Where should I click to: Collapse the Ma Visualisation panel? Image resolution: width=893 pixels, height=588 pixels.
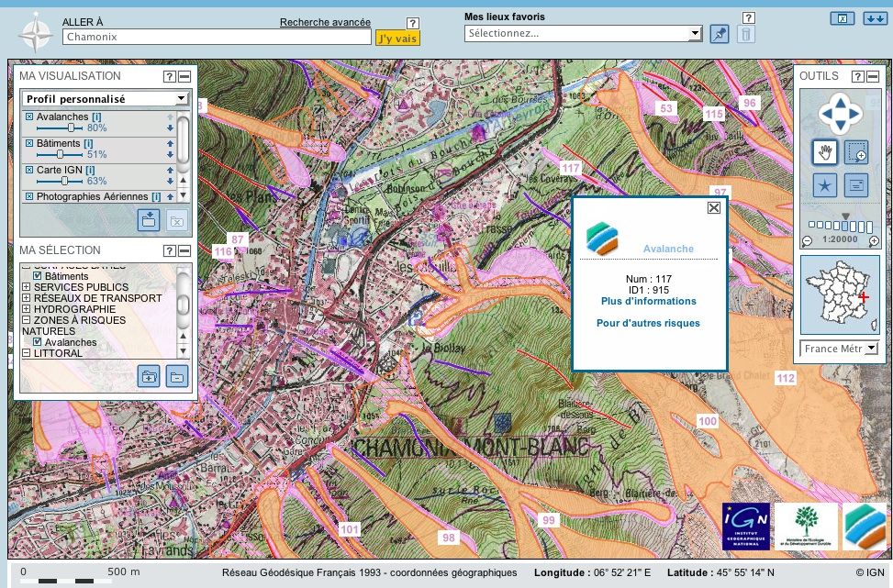point(184,76)
